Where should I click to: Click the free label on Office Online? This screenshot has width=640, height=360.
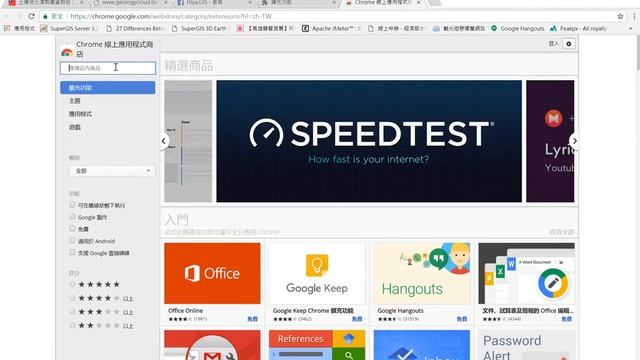pyautogui.click(x=252, y=319)
